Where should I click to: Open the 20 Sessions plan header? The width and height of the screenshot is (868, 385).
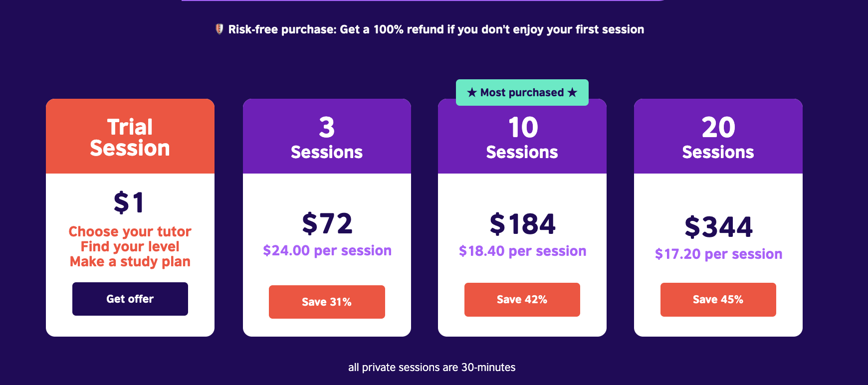(718, 137)
